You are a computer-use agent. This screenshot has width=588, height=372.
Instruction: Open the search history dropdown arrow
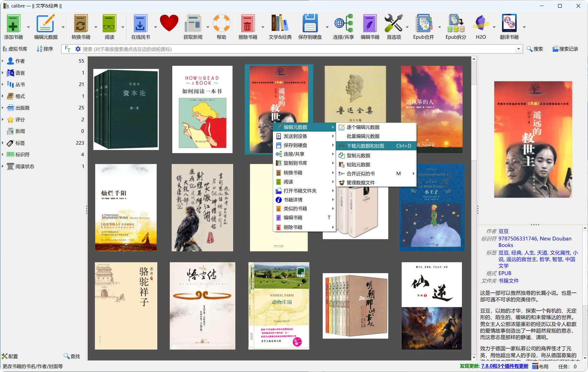519,49
